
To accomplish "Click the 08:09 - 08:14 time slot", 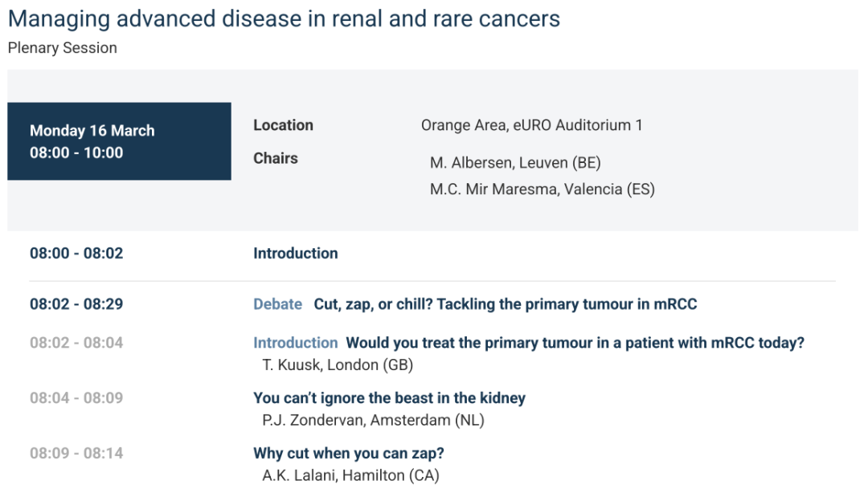I will [76, 454].
